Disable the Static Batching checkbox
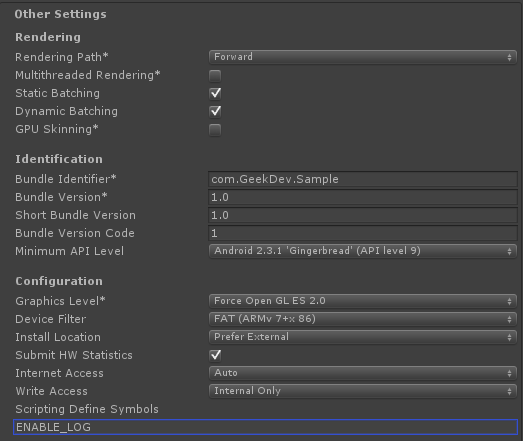The image size is (523, 441). tap(215, 93)
